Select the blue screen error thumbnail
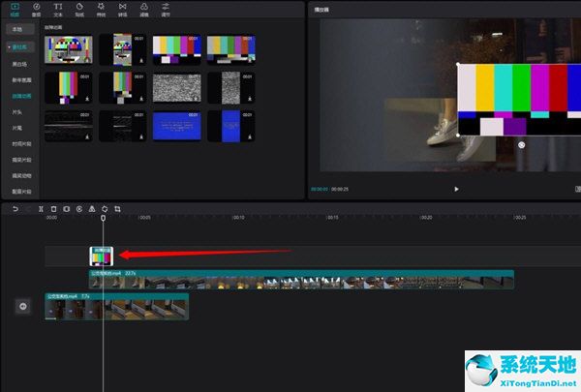 coord(175,124)
